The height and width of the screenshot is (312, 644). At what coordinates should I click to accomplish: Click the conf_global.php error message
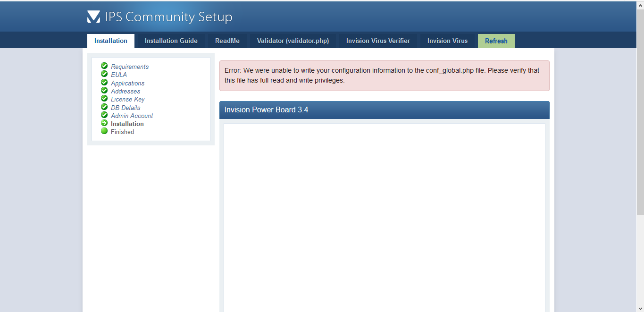[385, 76]
